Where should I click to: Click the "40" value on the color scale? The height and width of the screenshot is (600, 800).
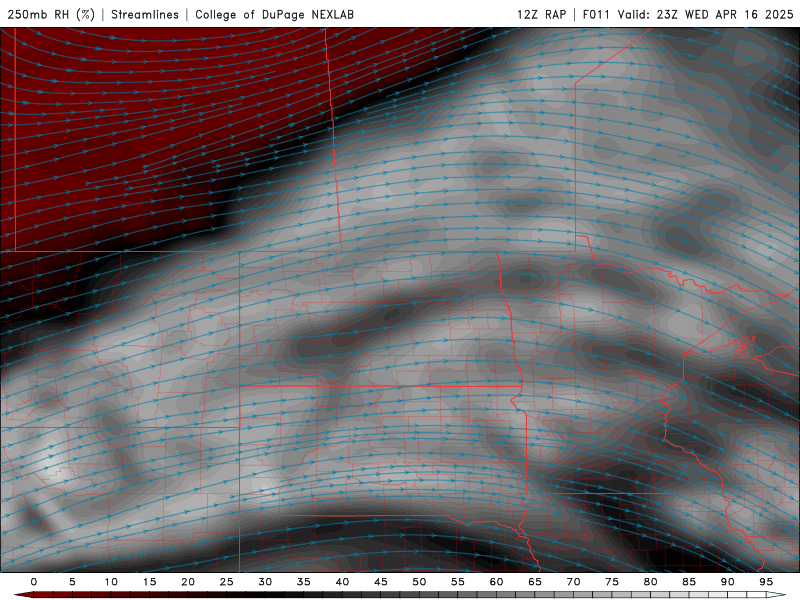click(x=342, y=582)
